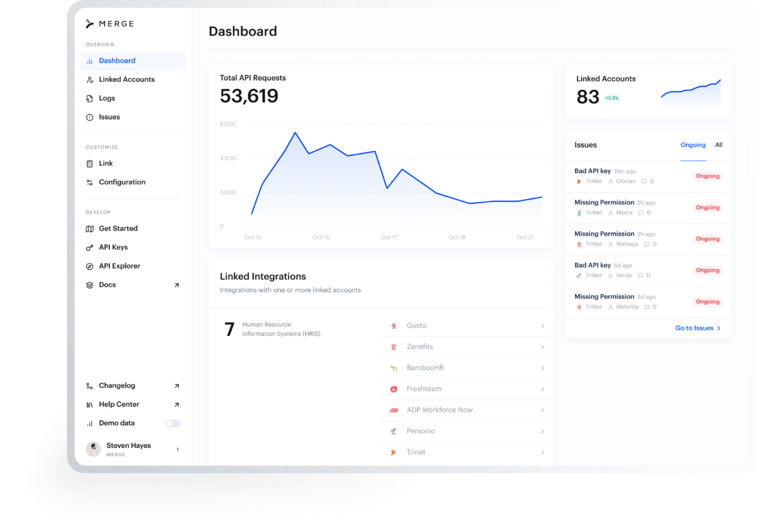
Task: Switch to the All issues tab
Action: pyautogui.click(x=719, y=145)
